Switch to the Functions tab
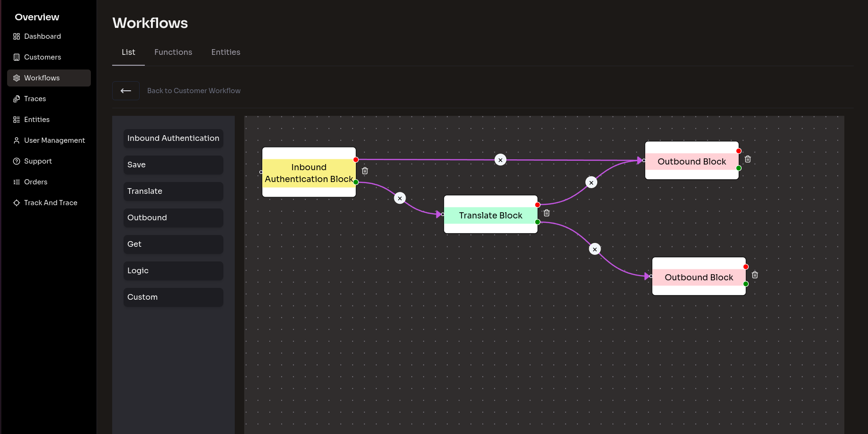Screen dimensions: 868x434 tap(173, 52)
